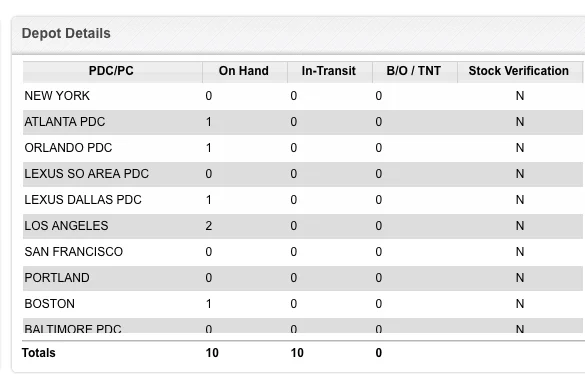Click the In-Transit total value 10

[297, 353]
